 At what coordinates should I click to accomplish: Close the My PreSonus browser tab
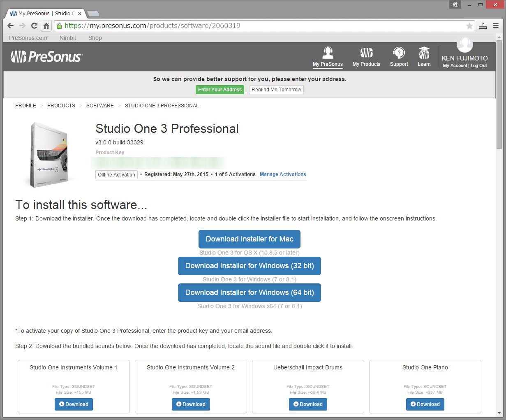point(80,14)
